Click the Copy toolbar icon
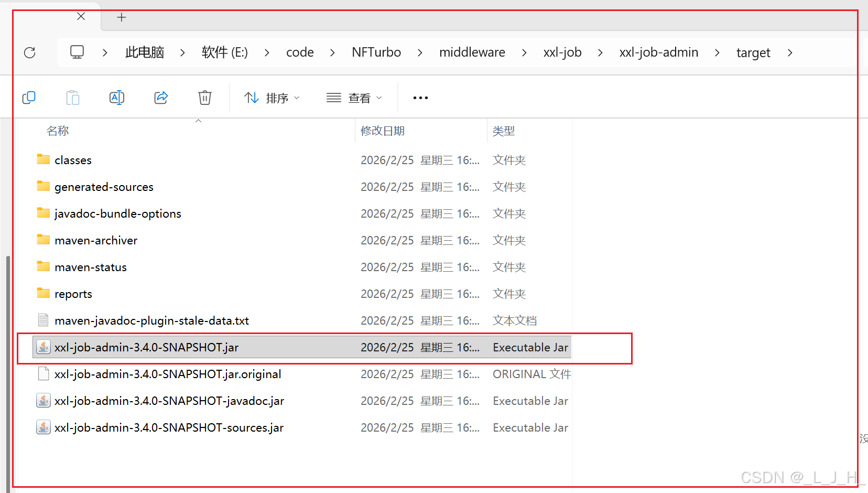 [x=29, y=98]
